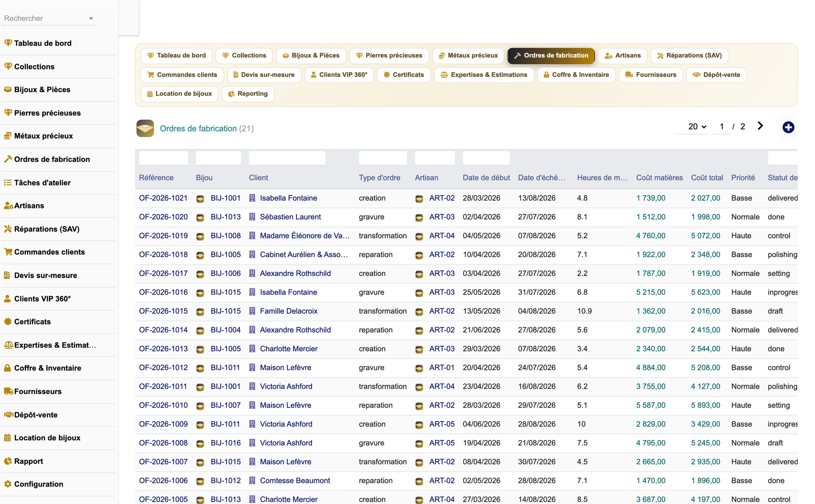Add a new ordre de fabrication

(788, 127)
